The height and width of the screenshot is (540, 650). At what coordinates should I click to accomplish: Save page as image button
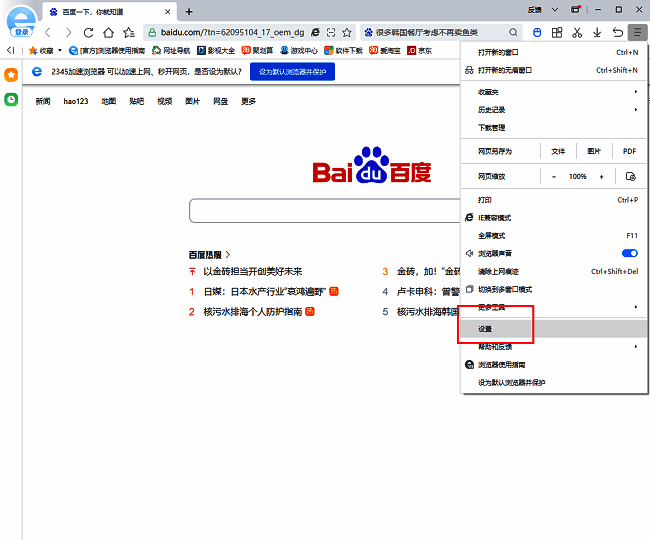(594, 151)
